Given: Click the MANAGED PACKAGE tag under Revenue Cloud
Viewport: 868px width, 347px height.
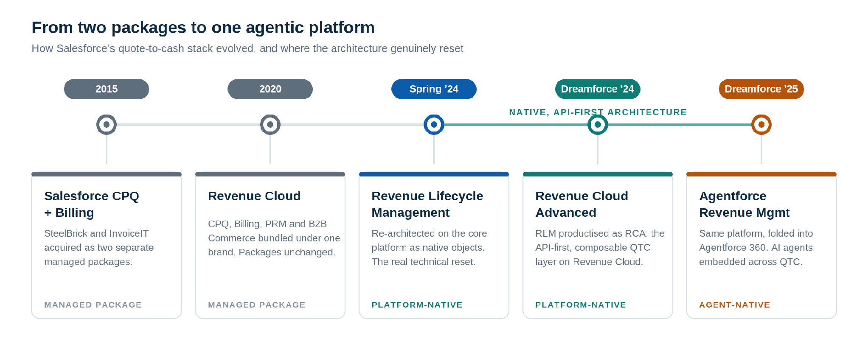Looking at the screenshot, I should pyautogui.click(x=257, y=305).
